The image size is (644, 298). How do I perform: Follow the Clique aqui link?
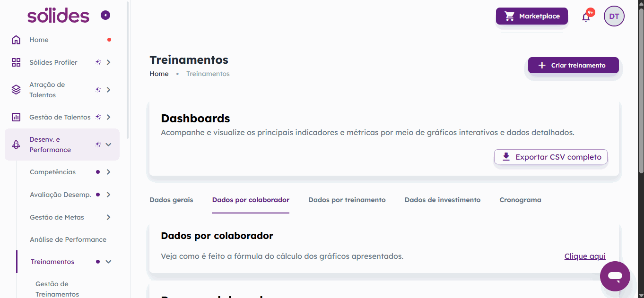click(585, 256)
